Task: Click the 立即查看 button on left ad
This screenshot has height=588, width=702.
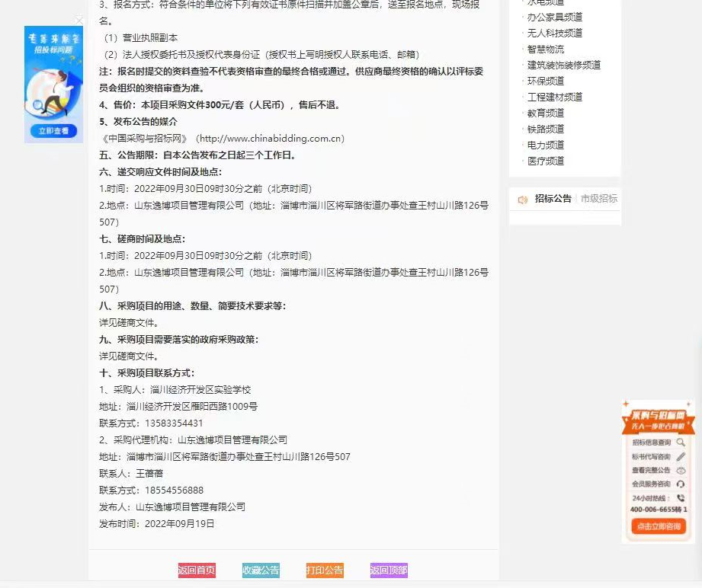Action: click(53, 131)
